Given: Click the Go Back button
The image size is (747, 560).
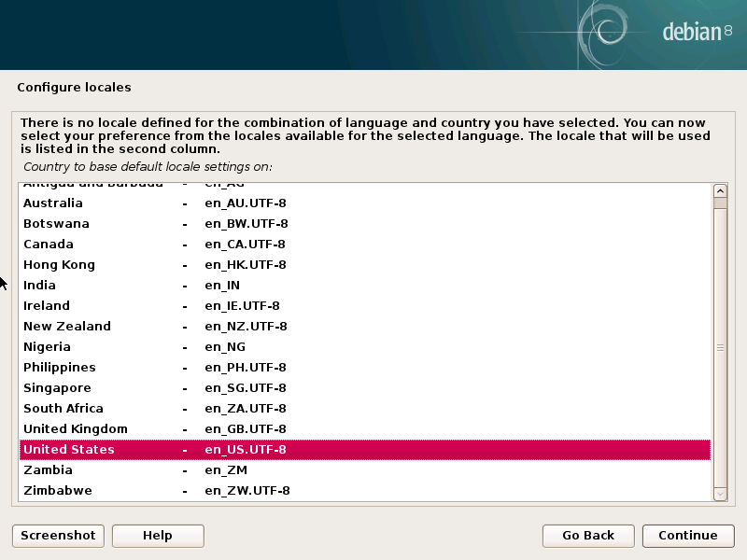Looking at the screenshot, I should tap(588, 535).
